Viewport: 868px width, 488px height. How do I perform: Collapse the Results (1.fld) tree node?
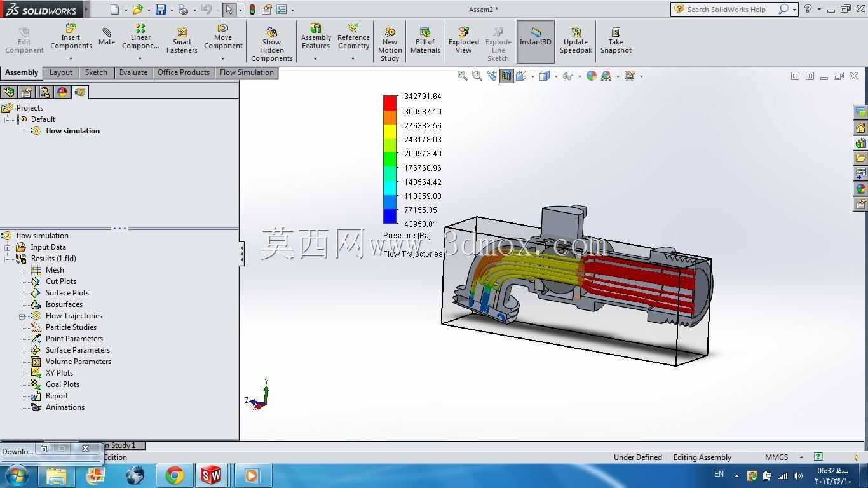(x=8, y=259)
